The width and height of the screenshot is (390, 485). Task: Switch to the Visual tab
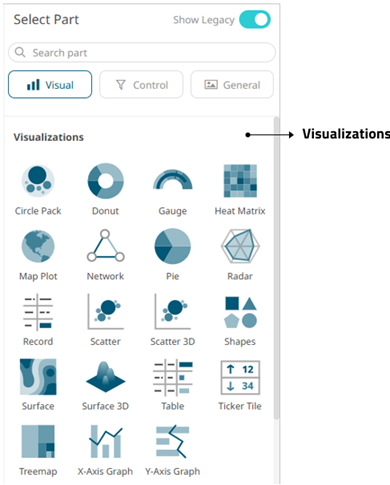point(50,85)
